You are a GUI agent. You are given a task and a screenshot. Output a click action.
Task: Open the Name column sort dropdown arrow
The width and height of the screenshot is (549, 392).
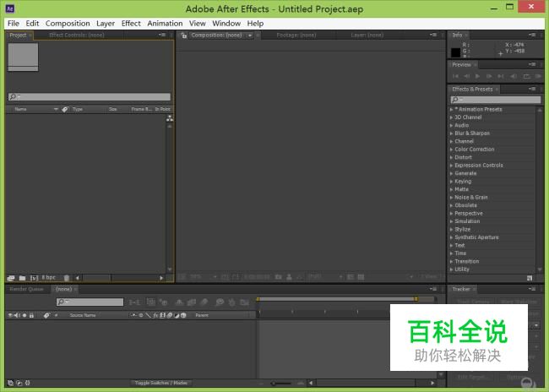[56, 109]
